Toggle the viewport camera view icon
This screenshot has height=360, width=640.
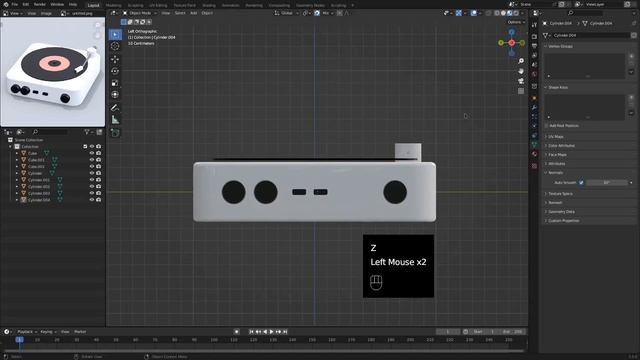point(521,81)
